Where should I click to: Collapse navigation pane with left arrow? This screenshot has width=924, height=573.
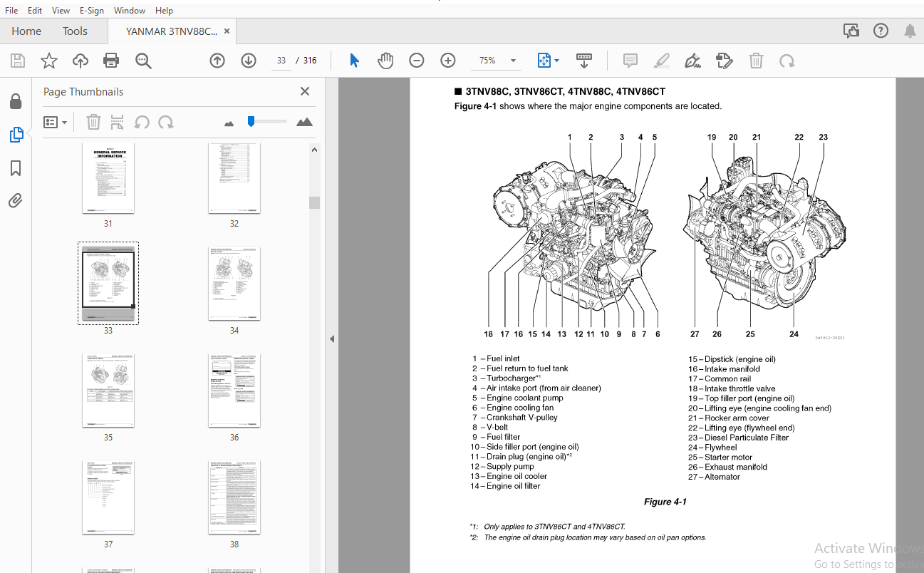point(331,339)
